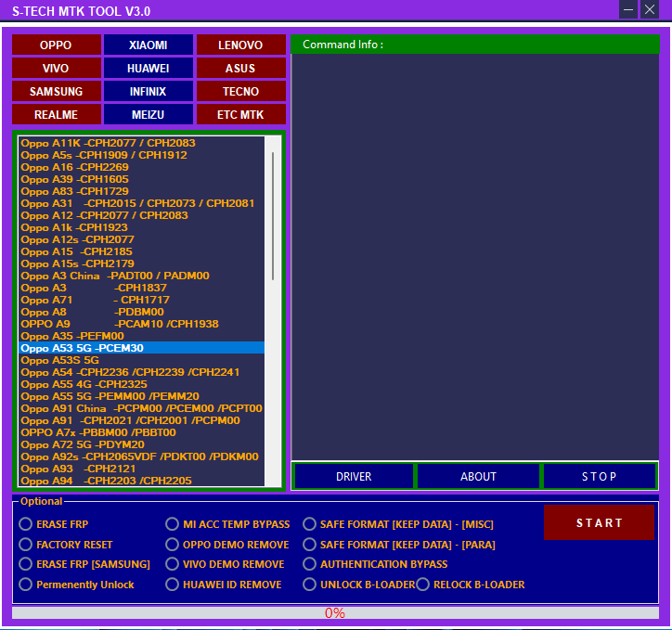The height and width of the screenshot is (630, 672).
Task: Click the device list vertical scrollbar thumb
Action: pyautogui.click(x=273, y=216)
